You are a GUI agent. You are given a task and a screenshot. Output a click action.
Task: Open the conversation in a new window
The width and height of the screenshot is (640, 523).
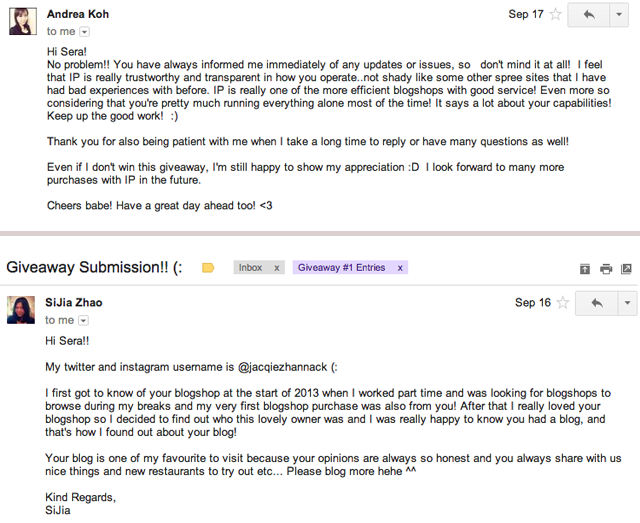pos(626,268)
